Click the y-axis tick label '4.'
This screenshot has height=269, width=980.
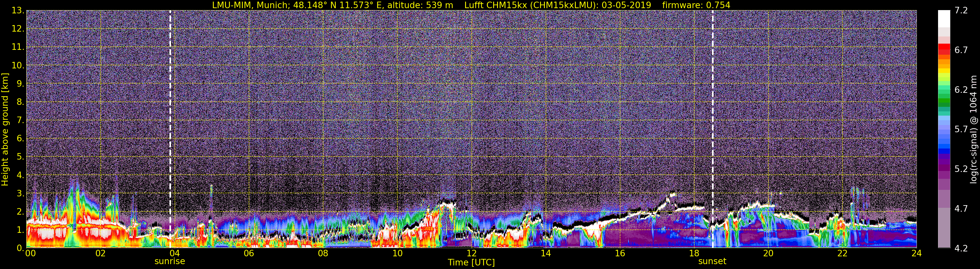(20, 175)
